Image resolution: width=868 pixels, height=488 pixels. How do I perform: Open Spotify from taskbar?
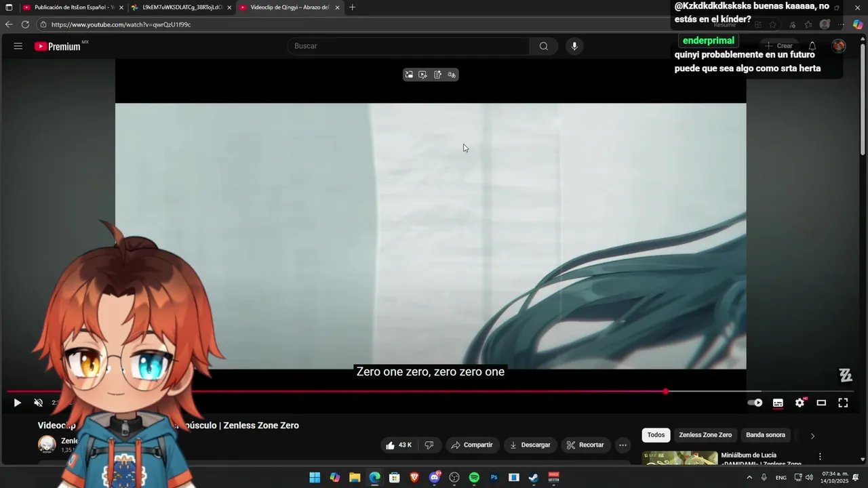(474, 478)
